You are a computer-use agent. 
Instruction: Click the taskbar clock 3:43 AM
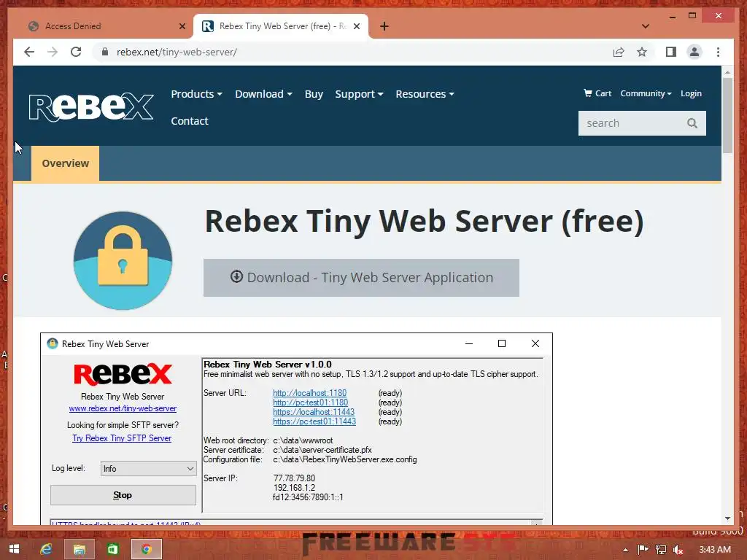715,550
